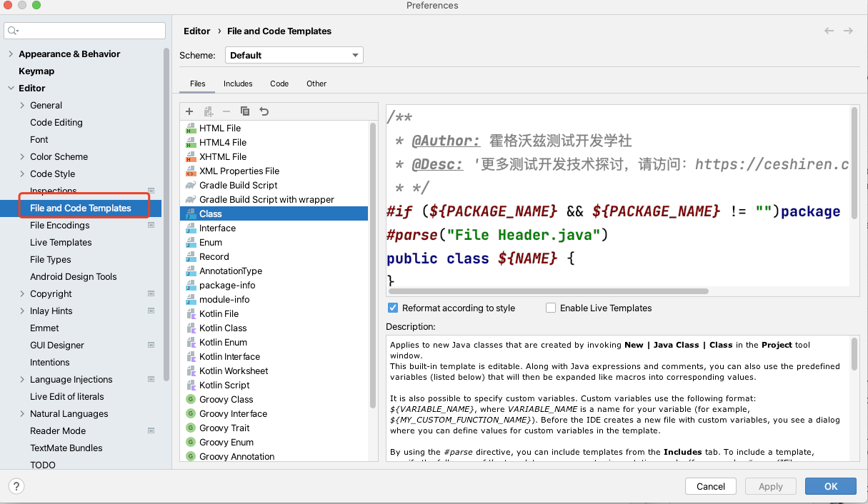Click the revert template arrow icon
This screenshot has width=868, height=504.
point(264,111)
